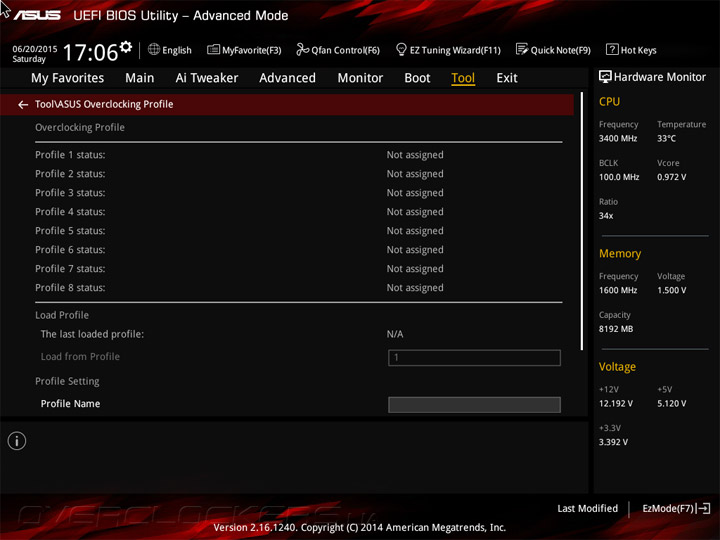The height and width of the screenshot is (540, 720).
Task: Click memory frequency value 1600 MHz
Action: (618, 290)
